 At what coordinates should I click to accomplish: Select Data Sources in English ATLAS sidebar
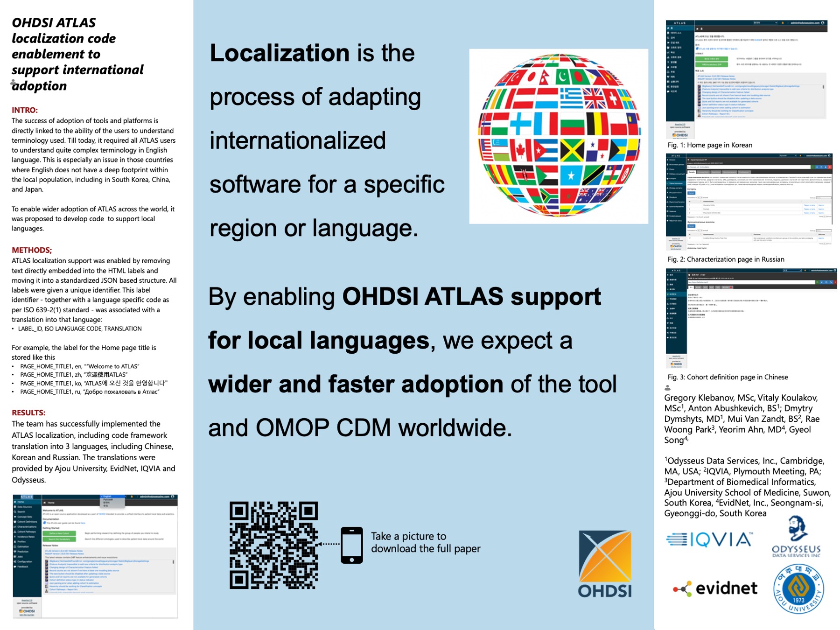(x=24, y=507)
